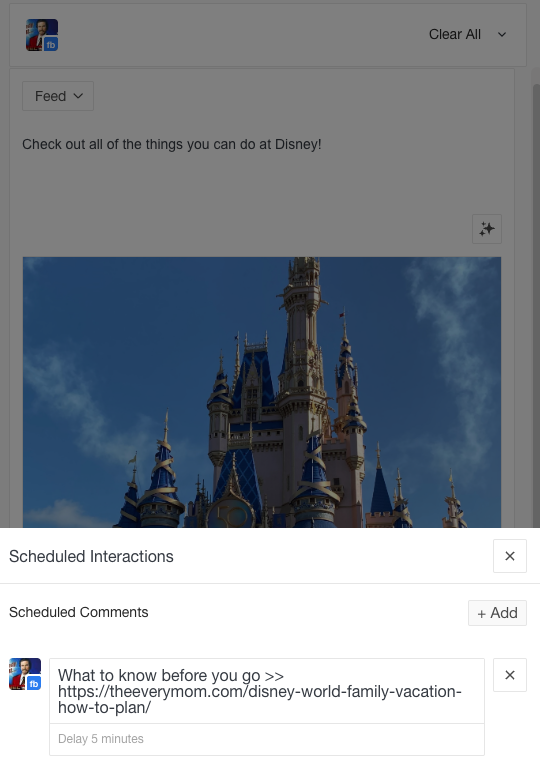Image resolution: width=540 pixels, height=765 pixels.
Task: Click the Scheduled Interactions panel title
Action: (x=91, y=556)
